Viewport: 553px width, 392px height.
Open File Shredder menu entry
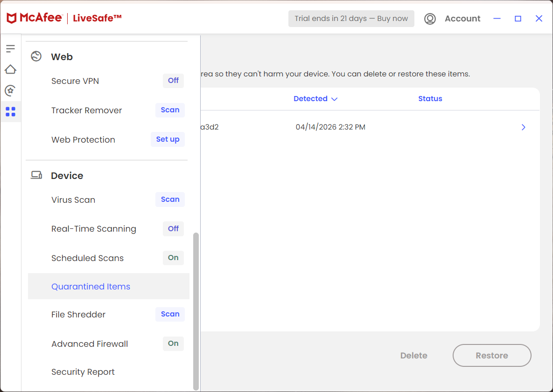pos(78,315)
